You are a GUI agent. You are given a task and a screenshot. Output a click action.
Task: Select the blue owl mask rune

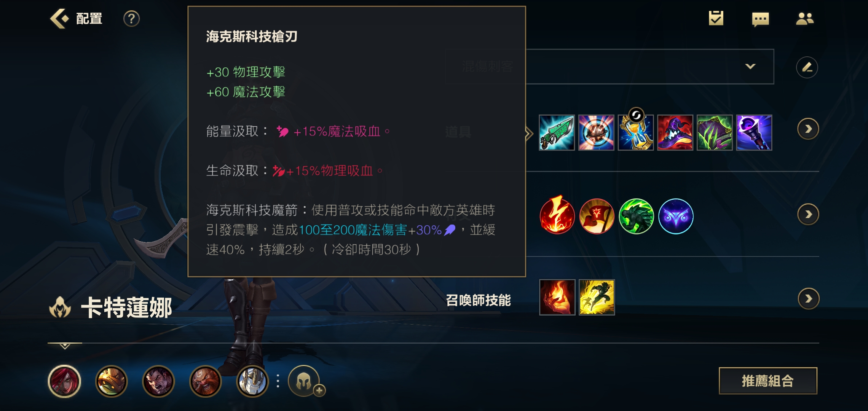675,216
